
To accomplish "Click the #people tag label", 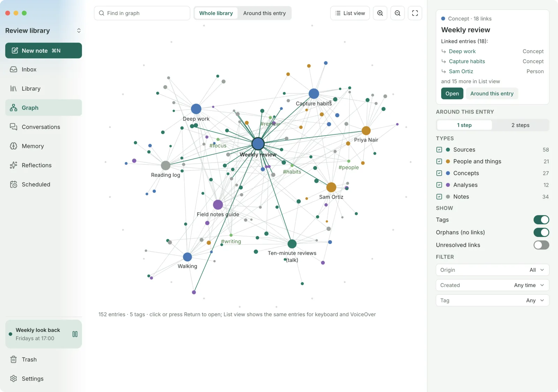I will (348, 167).
